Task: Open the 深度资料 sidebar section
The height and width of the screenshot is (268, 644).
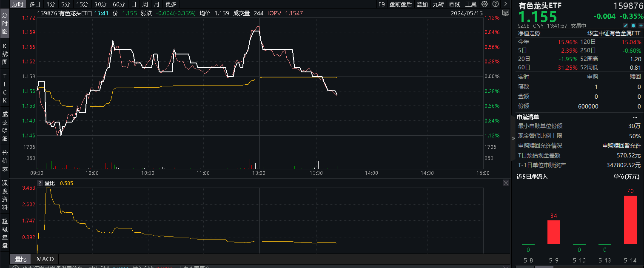Action: click(x=5, y=195)
